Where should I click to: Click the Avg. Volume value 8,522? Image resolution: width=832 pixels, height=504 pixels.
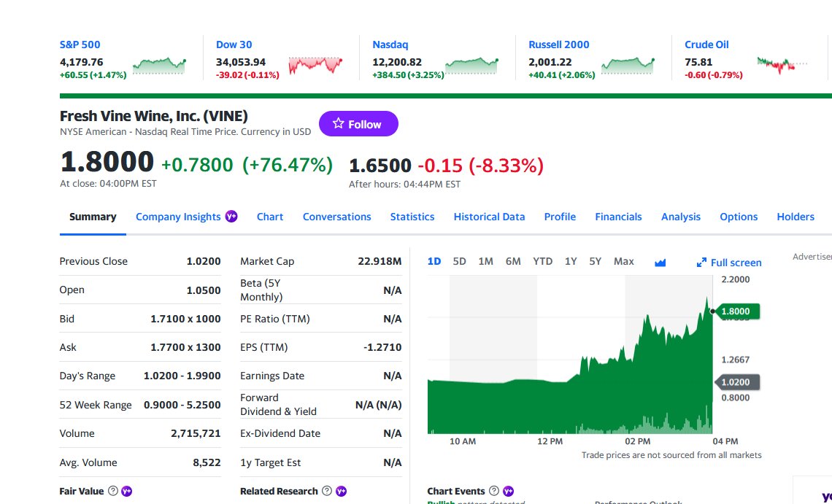207,462
